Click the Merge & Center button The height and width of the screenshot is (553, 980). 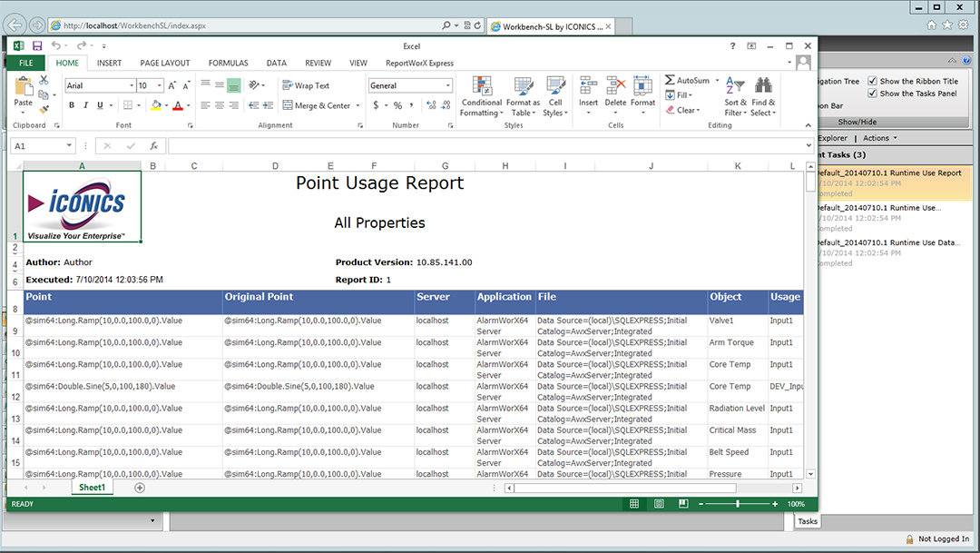click(x=316, y=105)
